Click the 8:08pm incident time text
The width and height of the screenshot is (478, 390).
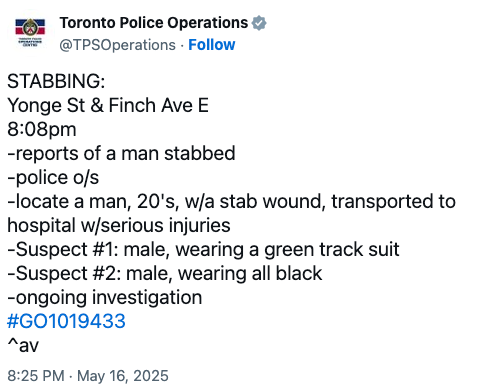coord(42,129)
